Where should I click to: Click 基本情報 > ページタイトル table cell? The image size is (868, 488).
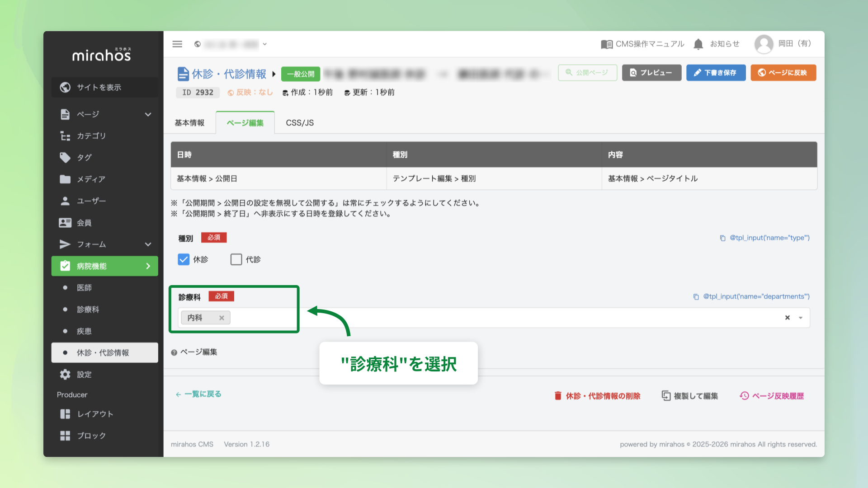click(709, 178)
